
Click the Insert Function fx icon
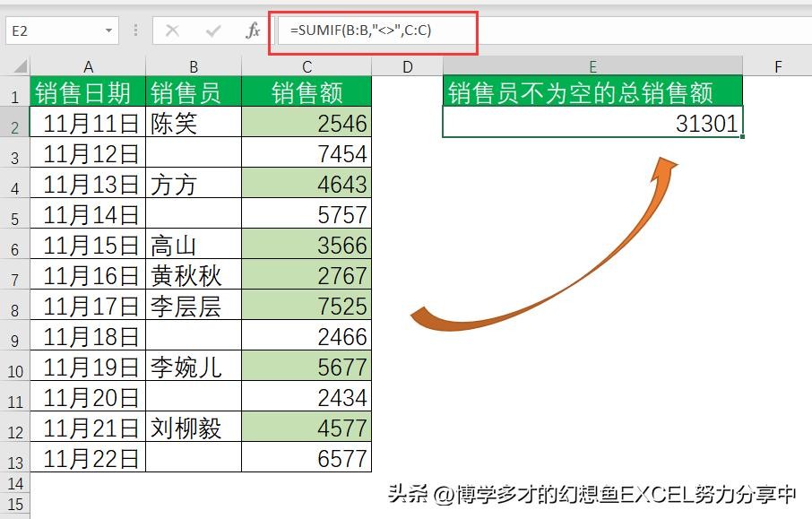(253, 30)
